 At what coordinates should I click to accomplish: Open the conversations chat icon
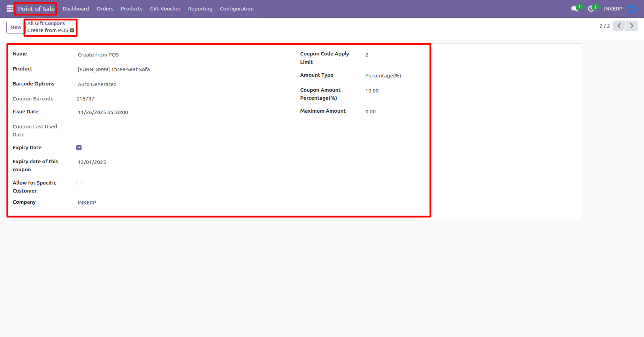click(x=575, y=9)
